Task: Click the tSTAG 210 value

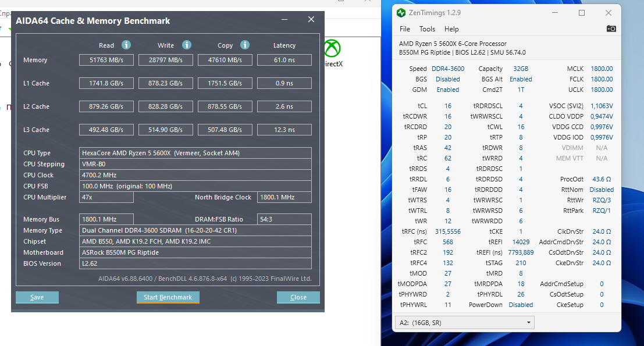Action: (x=521, y=263)
